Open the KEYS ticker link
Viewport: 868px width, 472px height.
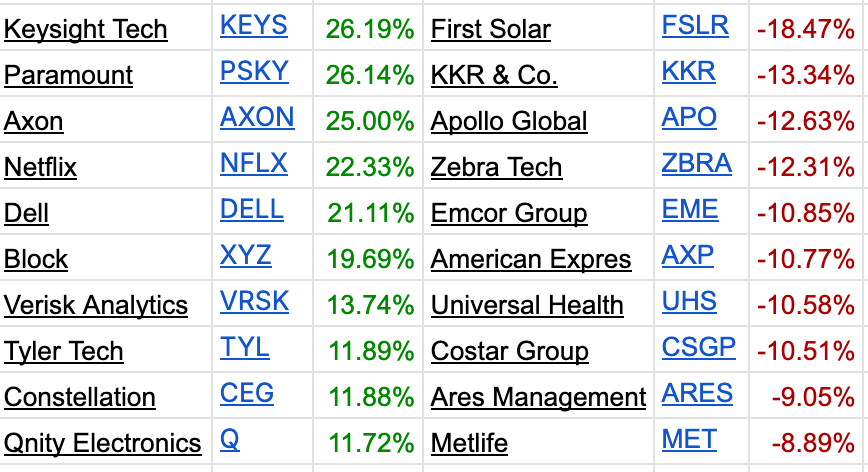coord(253,26)
